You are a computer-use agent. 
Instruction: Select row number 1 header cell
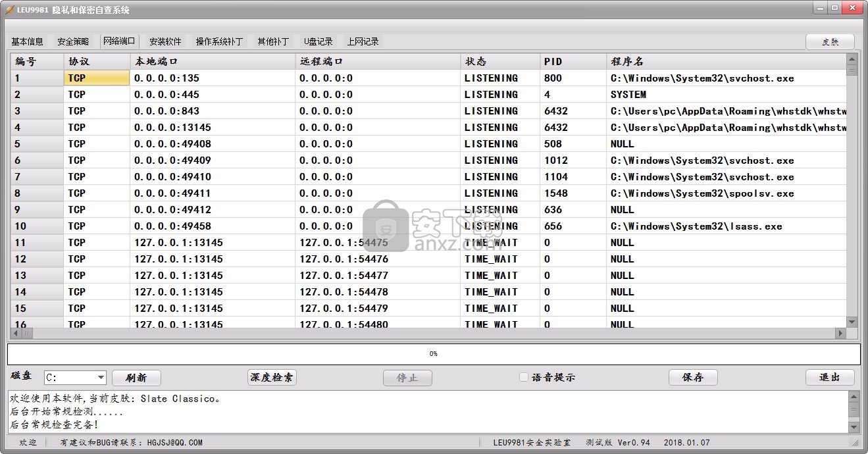coord(37,78)
